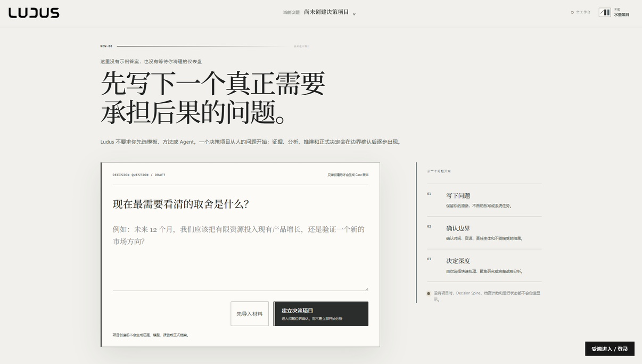Click the 现在最需要看清的取舍是什么 heading
642x364 pixels.
(180, 204)
